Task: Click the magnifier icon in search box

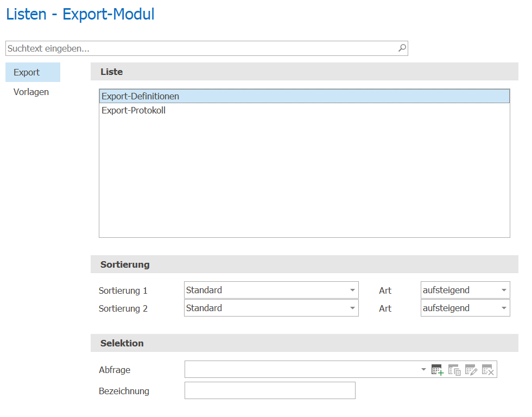Action: click(402, 48)
